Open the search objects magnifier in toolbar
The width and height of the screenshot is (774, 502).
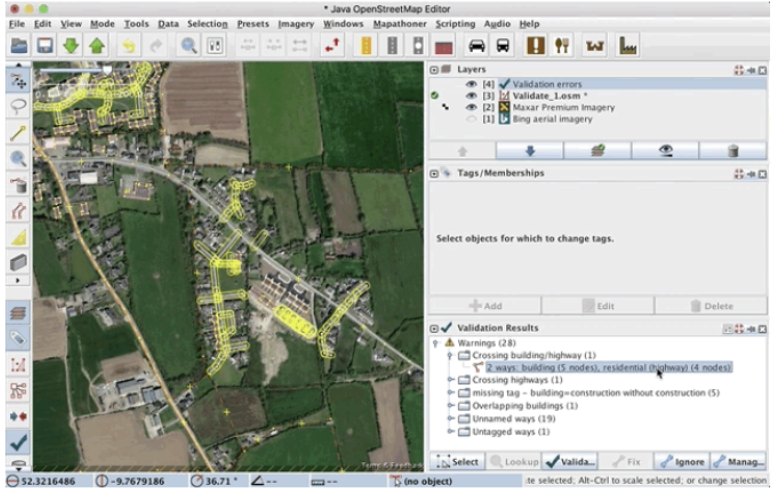(189, 46)
